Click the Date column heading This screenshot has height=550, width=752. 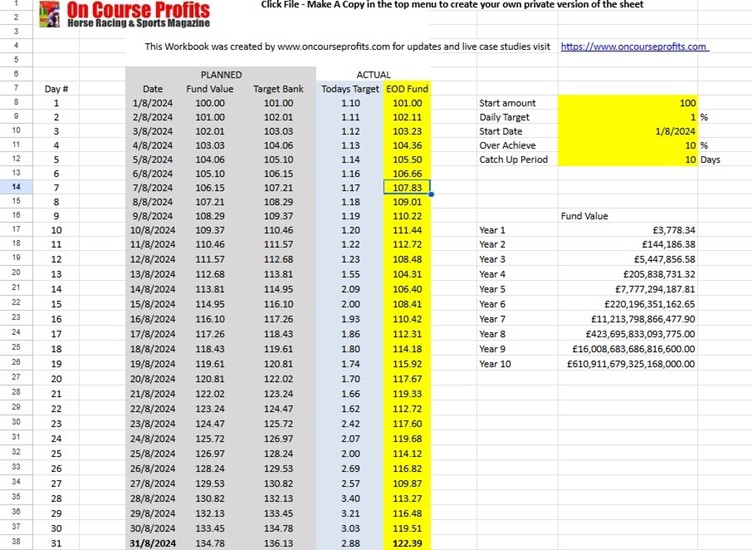(153, 89)
